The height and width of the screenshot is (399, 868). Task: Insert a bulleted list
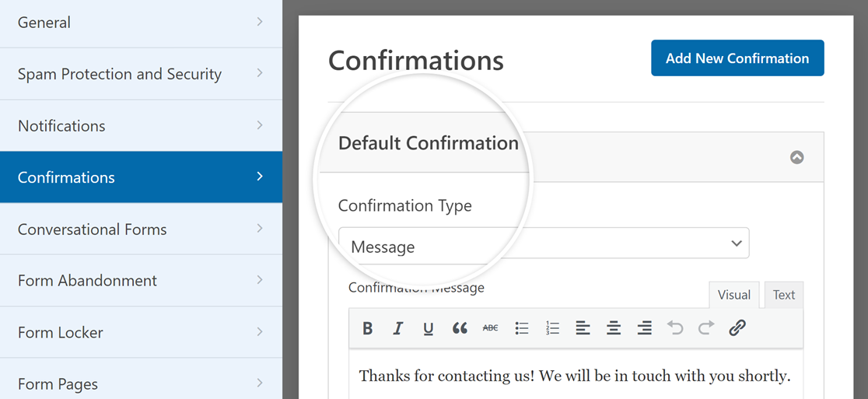point(522,328)
